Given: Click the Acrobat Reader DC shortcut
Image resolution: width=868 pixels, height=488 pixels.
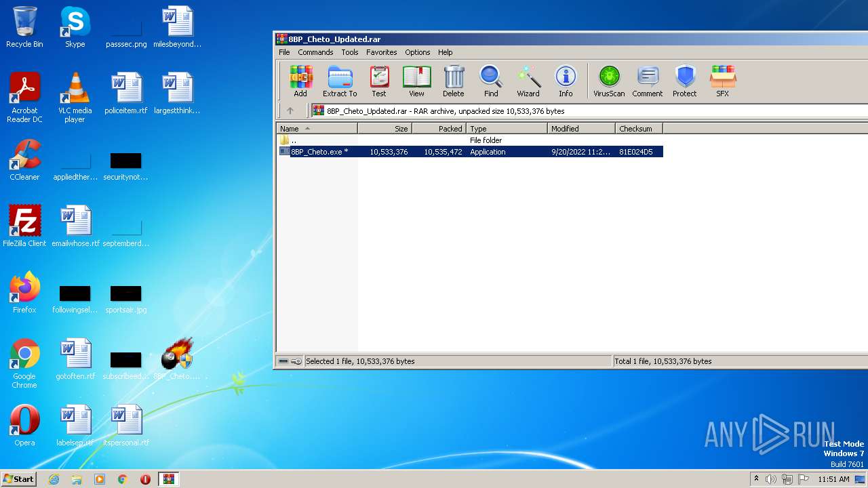Looking at the screenshot, I should (24, 98).
